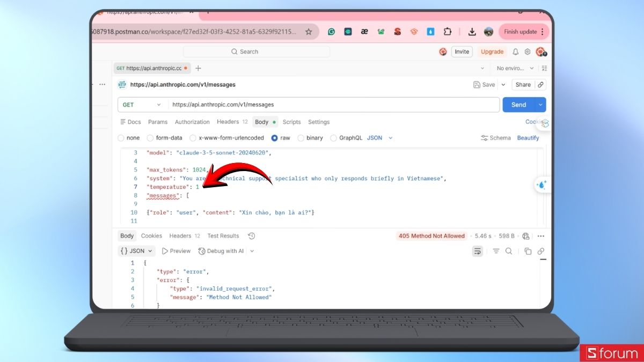This screenshot has height=362, width=644.
Task: Open new request tab with plus icon
Action: point(198,68)
